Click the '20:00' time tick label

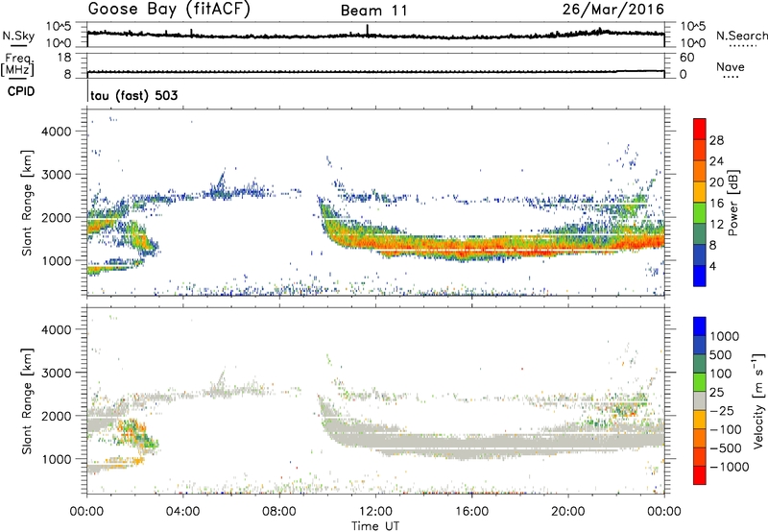(568, 512)
